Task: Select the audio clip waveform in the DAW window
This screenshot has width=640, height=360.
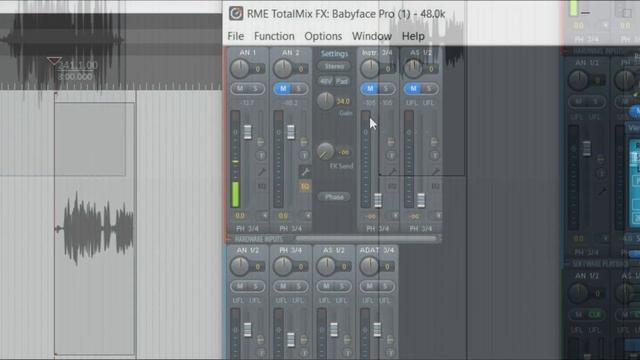Action: pyautogui.click(x=95, y=228)
